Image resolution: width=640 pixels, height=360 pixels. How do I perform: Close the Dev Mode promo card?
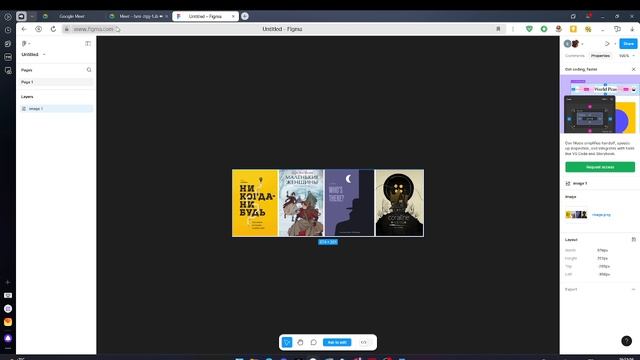coord(633,69)
